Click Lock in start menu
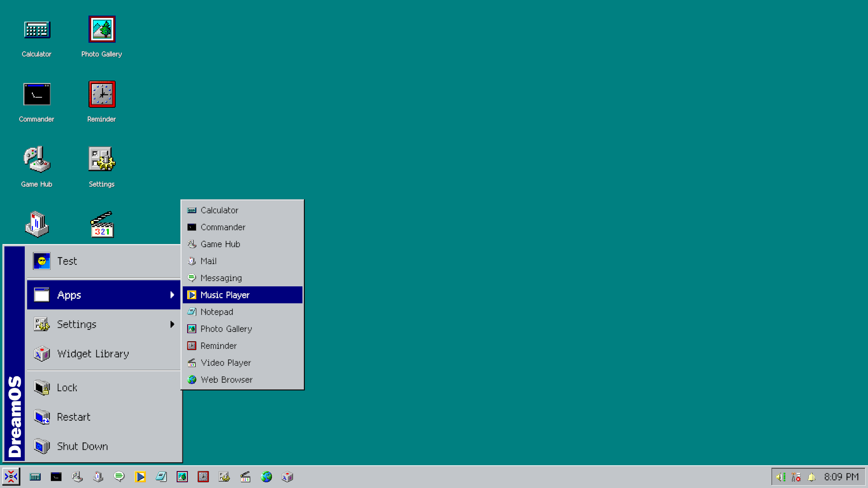 point(67,387)
